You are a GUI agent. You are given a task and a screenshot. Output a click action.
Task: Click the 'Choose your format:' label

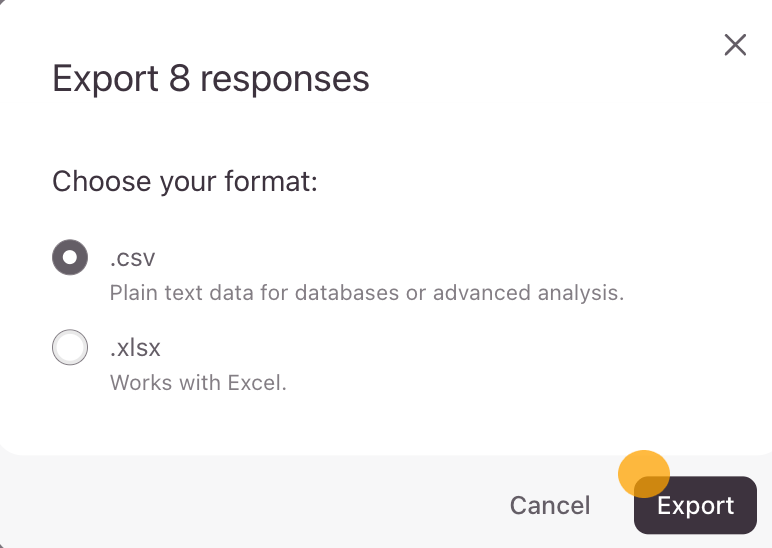coord(185,182)
